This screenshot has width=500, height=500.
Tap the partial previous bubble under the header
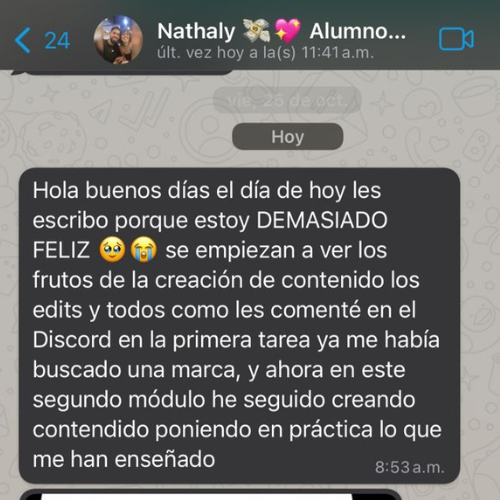point(123,71)
